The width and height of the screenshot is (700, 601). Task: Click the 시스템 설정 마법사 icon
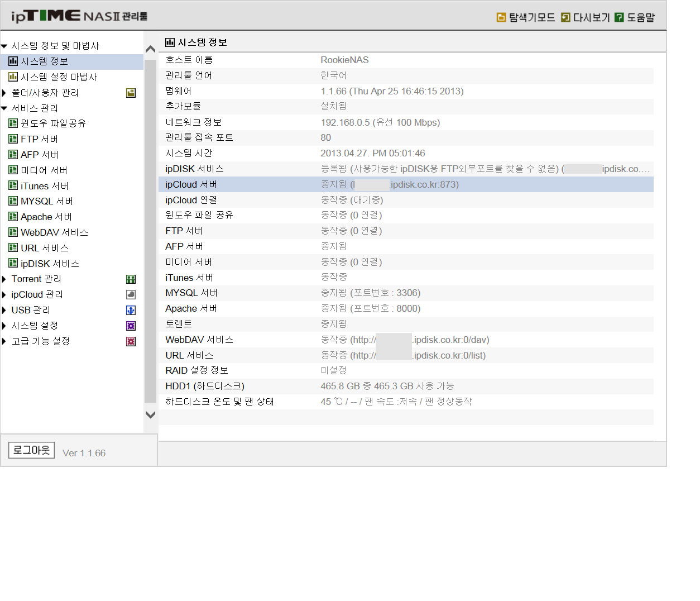[x=13, y=77]
